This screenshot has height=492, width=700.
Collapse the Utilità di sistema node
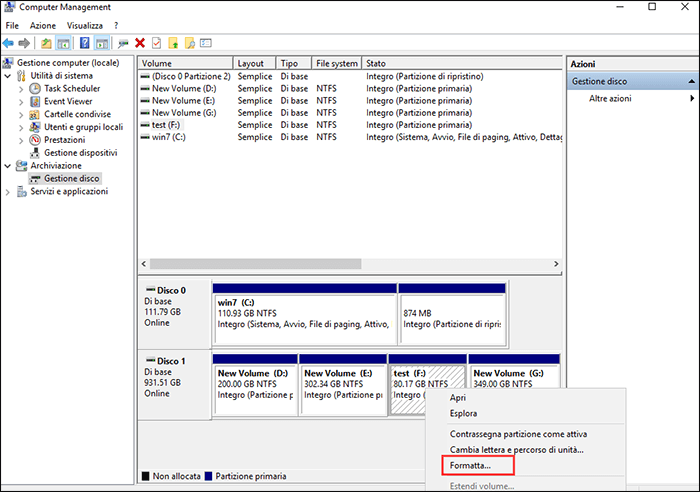[8, 76]
